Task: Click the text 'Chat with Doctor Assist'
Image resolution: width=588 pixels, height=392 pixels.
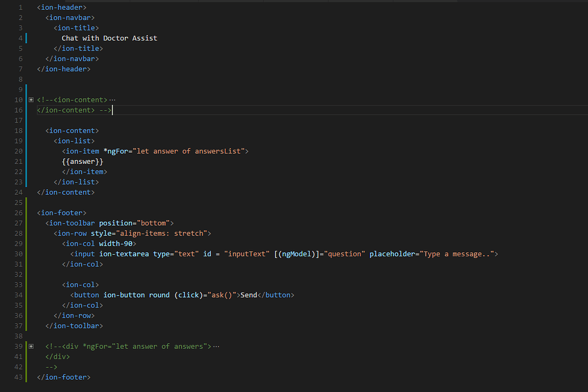Action: 110,39
